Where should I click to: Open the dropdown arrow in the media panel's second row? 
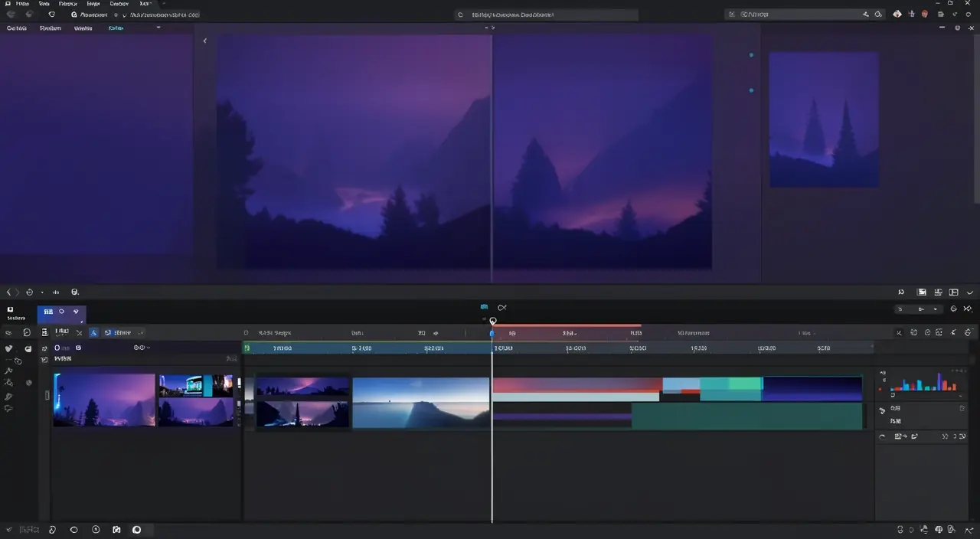pyautogui.click(x=147, y=348)
